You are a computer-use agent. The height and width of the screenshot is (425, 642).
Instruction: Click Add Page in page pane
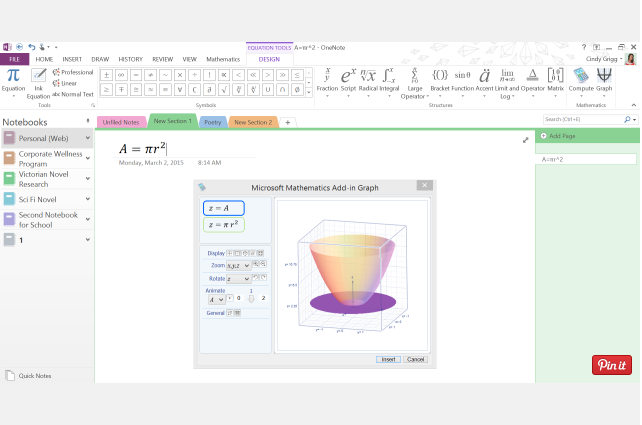[558, 136]
